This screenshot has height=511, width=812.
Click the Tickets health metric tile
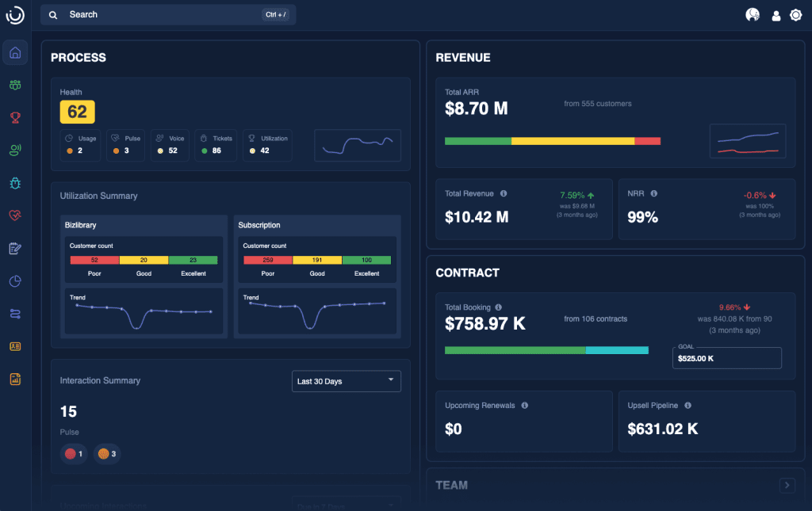[x=216, y=145]
